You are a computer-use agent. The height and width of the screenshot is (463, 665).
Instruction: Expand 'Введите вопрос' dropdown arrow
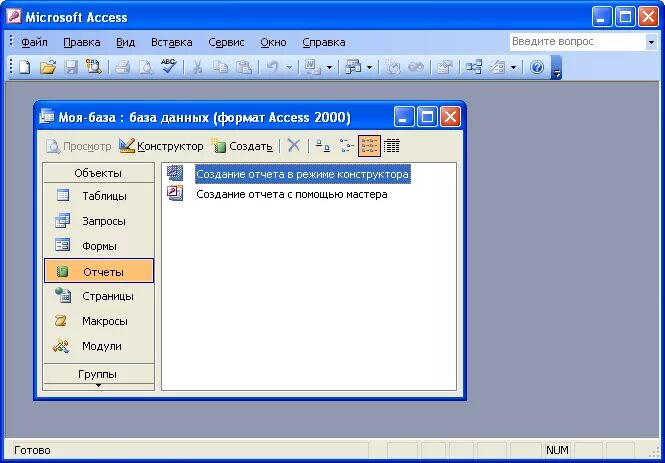[651, 42]
